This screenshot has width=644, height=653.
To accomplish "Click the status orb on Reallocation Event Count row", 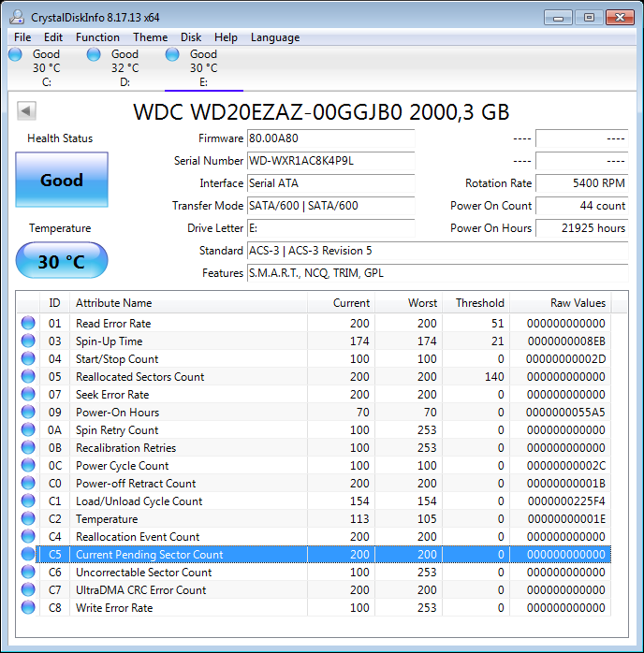I will click(x=28, y=536).
